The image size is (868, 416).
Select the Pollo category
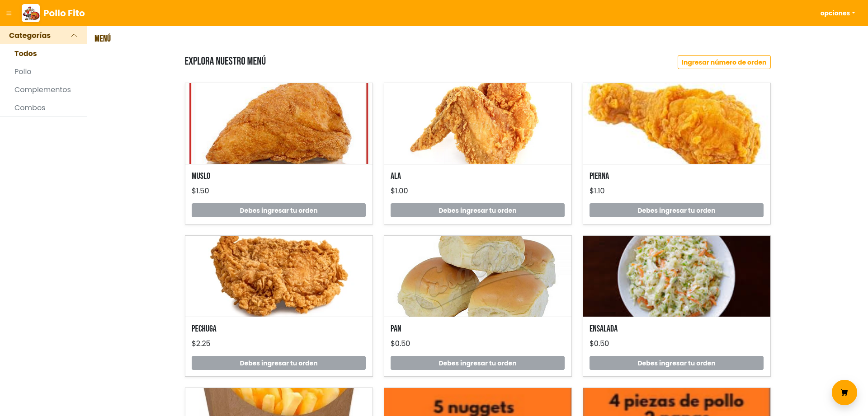23,71
